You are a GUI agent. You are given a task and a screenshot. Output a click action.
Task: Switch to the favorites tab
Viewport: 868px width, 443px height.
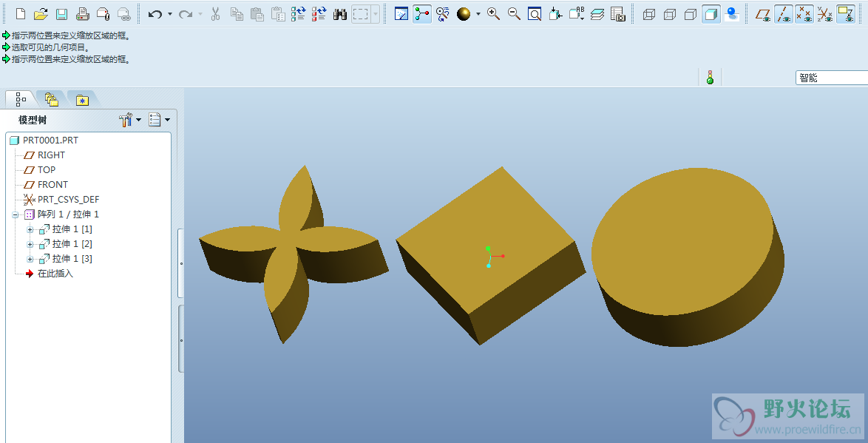[83, 100]
